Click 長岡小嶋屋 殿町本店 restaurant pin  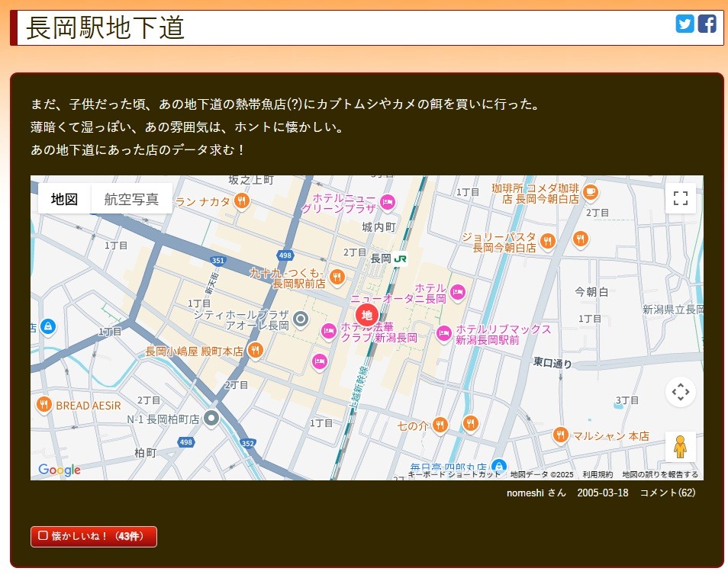[x=255, y=351]
